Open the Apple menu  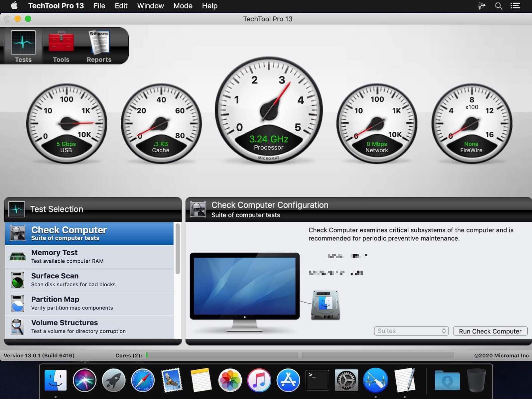tap(14, 6)
